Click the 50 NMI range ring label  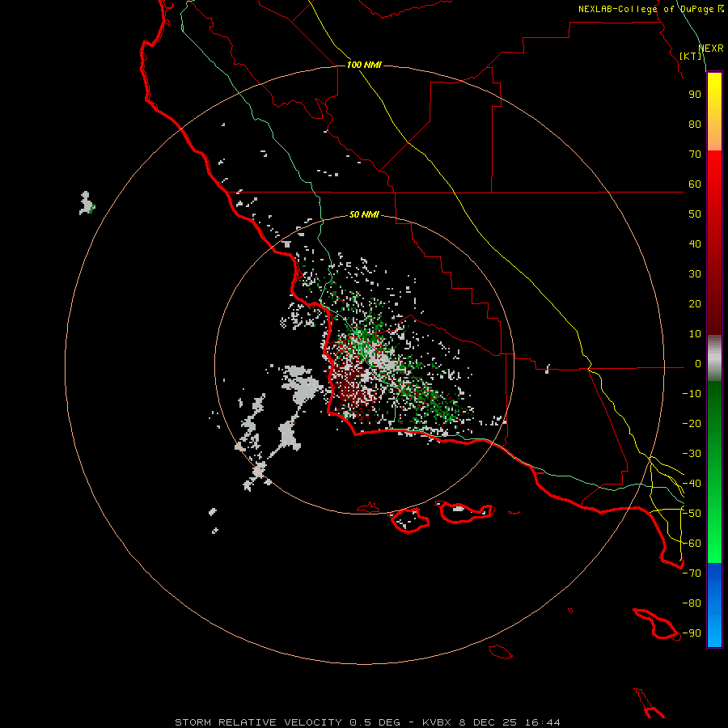tap(364, 214)
